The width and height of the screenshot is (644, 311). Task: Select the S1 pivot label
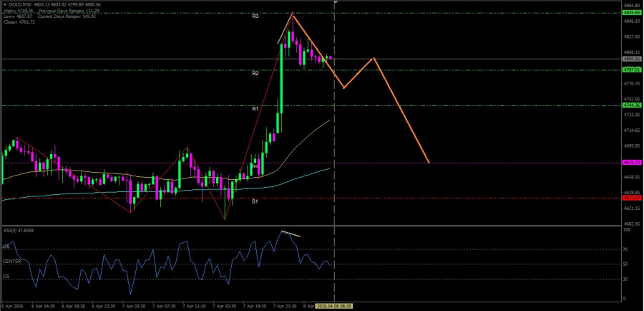[255, 201]
